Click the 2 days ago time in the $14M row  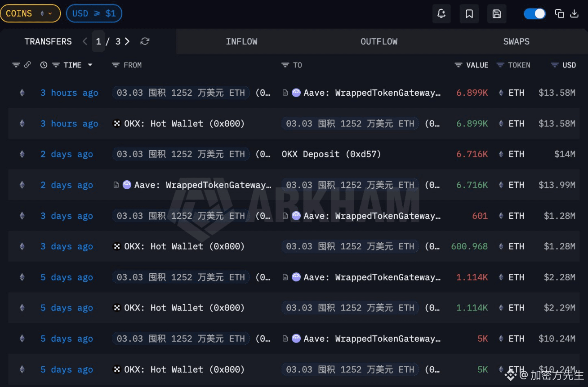click(x=67, y=154)
